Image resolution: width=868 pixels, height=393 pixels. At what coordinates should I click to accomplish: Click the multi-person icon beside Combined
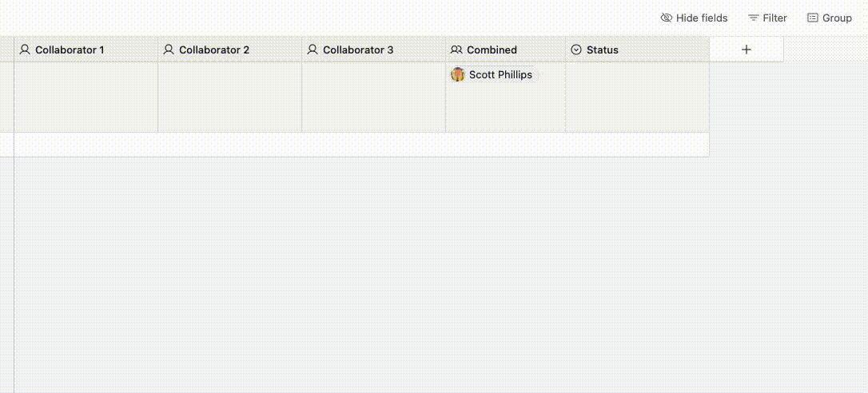point(456,50)
